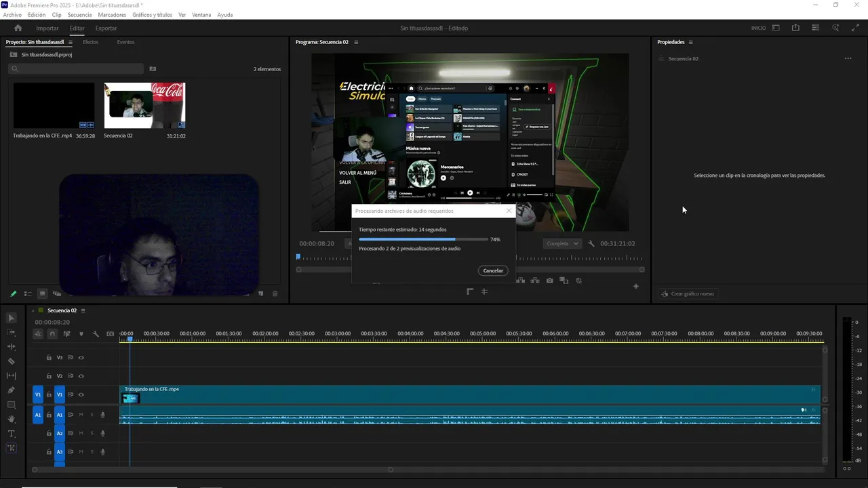868x488 pixels.
Task: Open the three-dots menu in Propiedades
Action: click(848, 58)
